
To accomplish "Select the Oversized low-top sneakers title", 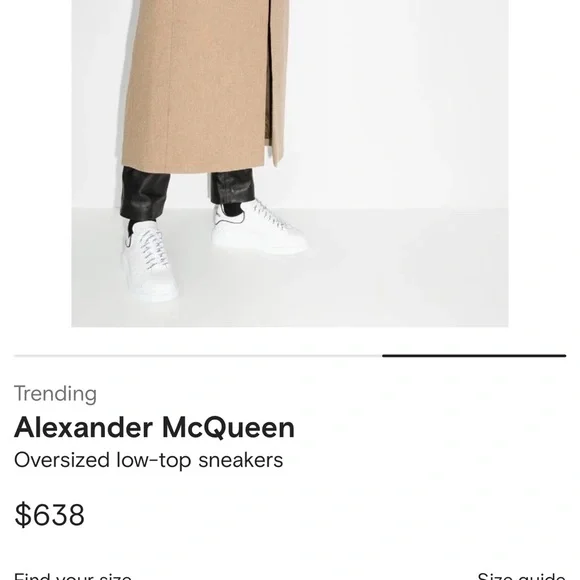I will [148, 460].
